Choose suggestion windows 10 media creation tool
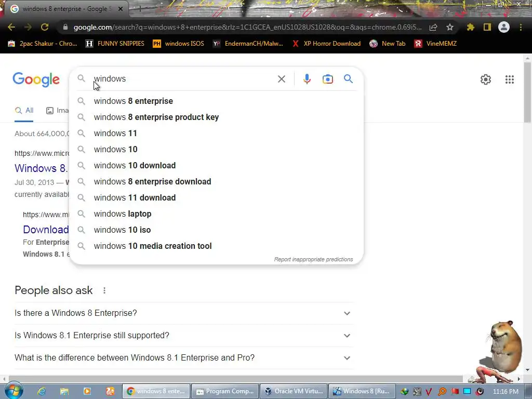Viewport: 532px width, 399px height. [216, 246]
